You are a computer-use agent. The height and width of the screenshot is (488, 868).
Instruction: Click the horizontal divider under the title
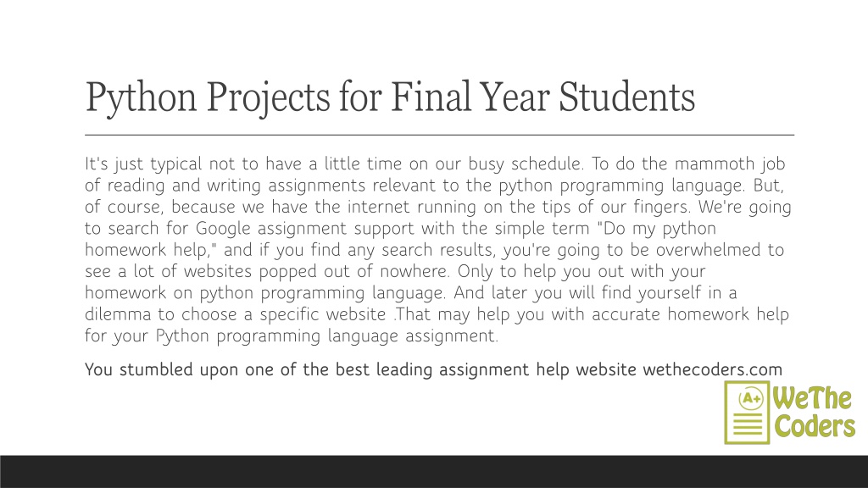tap(440, 135)
